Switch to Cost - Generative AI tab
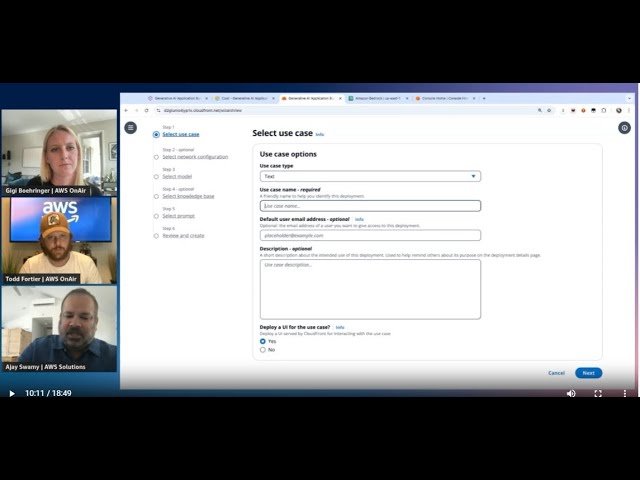Viewport: 640px width, 480px height. coord(244,98)
